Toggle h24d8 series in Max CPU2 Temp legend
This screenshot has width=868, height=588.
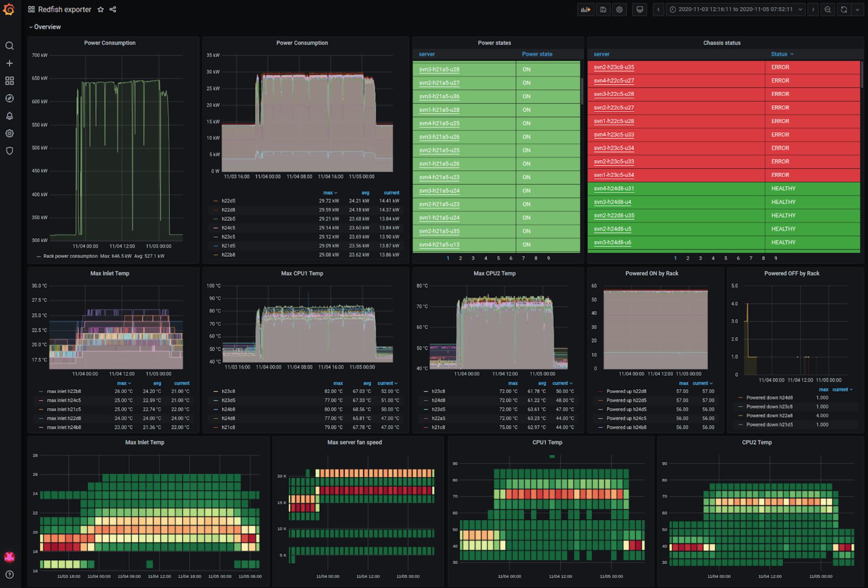pyautogui.click(x=438, y=401)
